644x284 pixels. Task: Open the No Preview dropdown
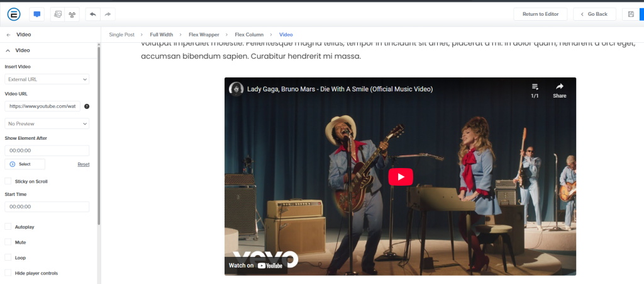(x=47, y=123)
